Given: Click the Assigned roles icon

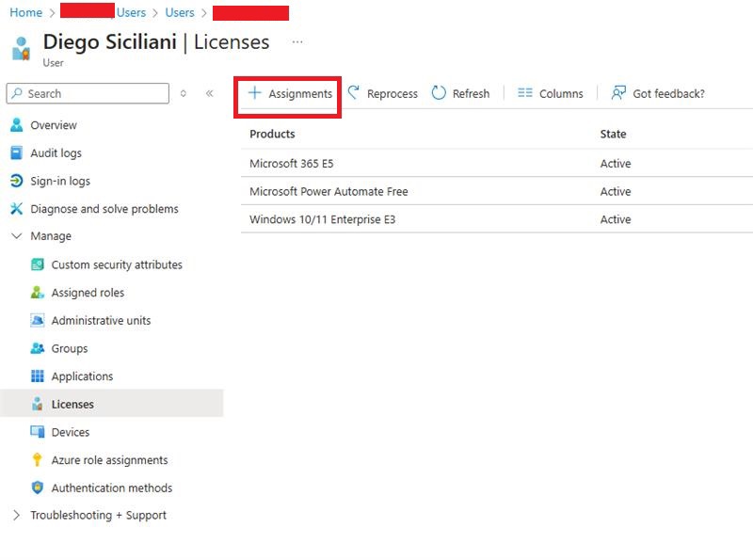Looking at the screenshot, I should (38, 293).
